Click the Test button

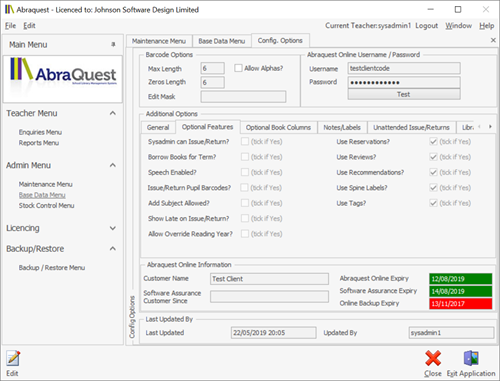click(x=404, y=94)
